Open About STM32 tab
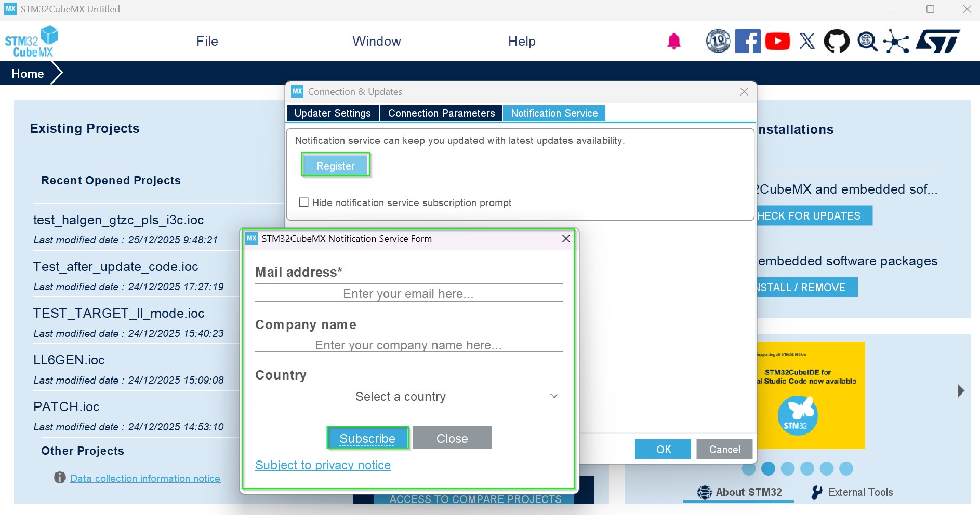 (x=739, y=492)
